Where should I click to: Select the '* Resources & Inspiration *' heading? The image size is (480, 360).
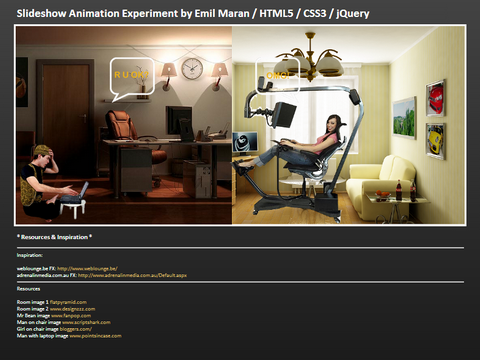coord(54,237)
